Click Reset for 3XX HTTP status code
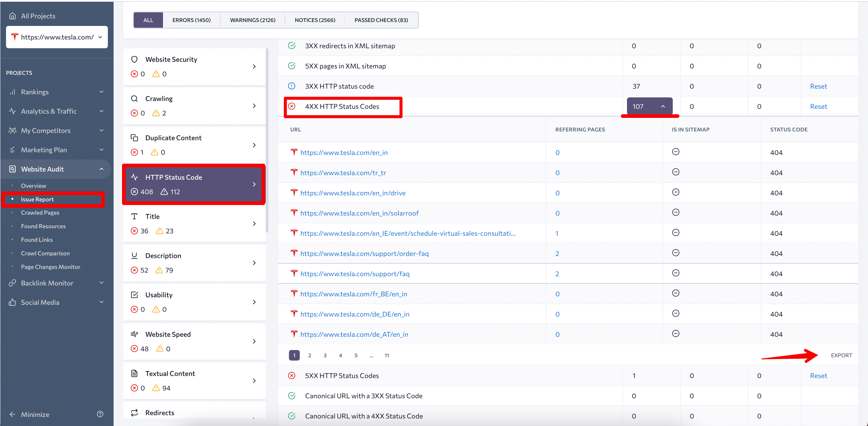The image size is (868, 426). [x=819, y=86]
